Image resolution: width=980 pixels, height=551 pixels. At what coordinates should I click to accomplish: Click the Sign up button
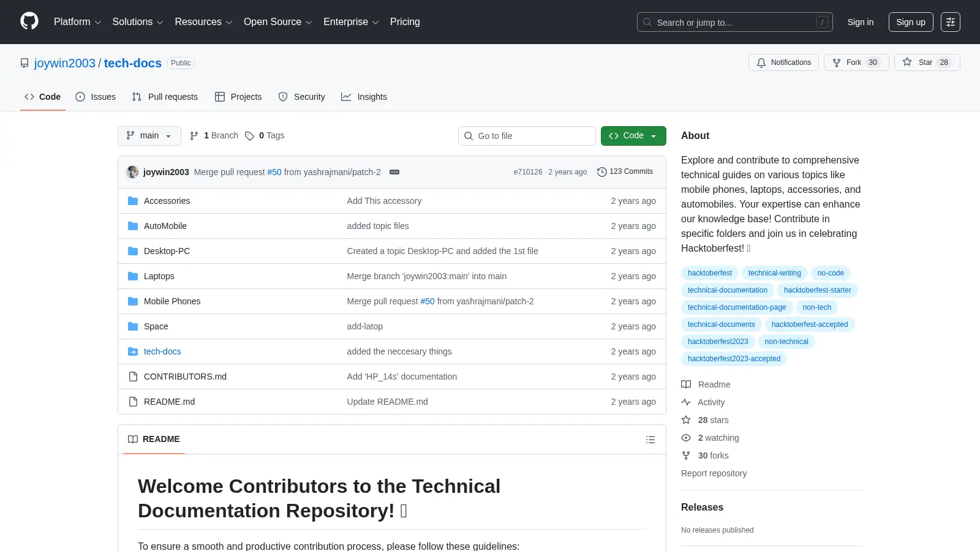911,22
